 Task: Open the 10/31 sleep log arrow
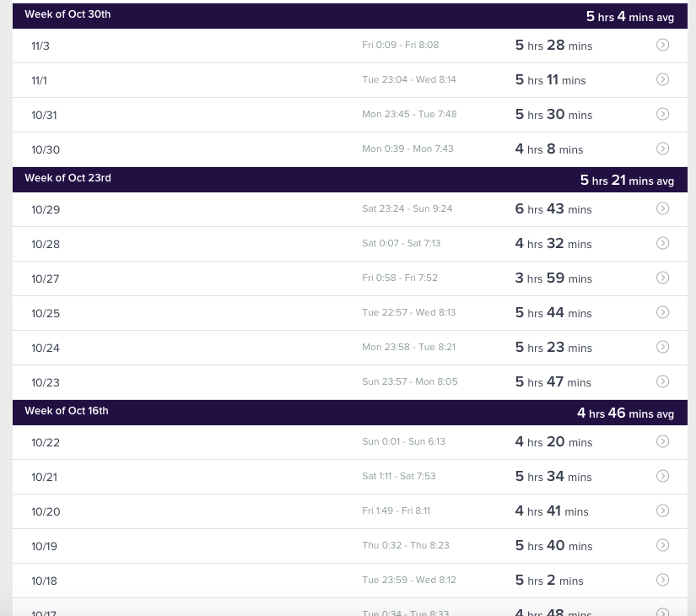click(662, 114)
